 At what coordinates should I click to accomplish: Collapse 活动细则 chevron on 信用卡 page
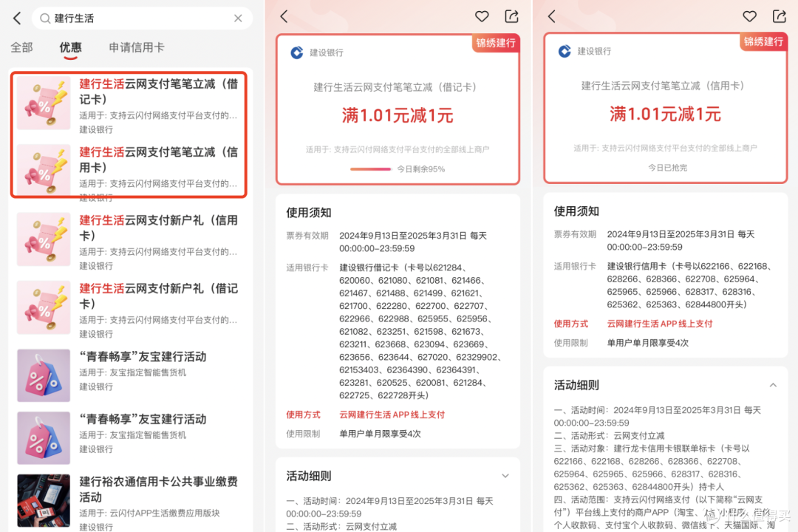coord(773,386)
